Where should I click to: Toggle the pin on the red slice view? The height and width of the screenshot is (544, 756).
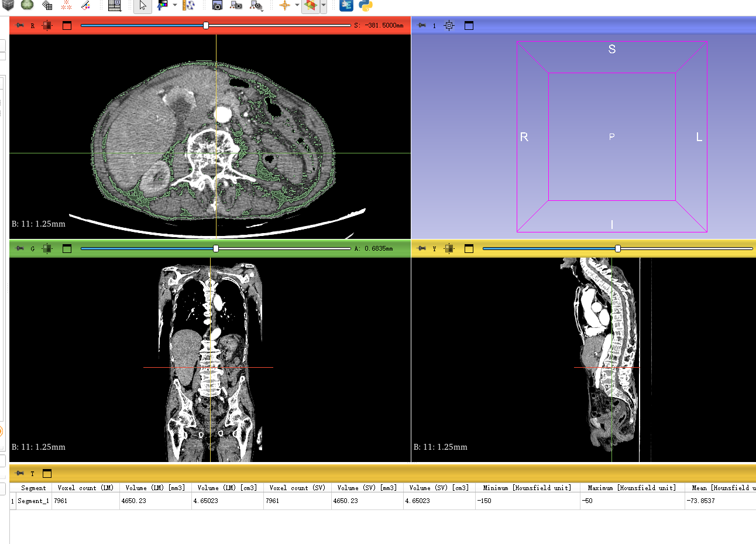(20, 26)
